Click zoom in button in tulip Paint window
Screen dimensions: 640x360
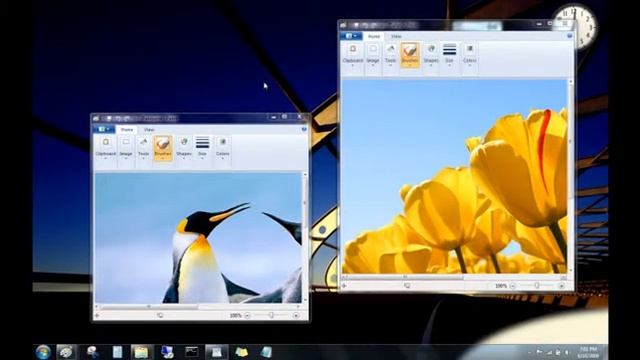(x=562, y=286)
